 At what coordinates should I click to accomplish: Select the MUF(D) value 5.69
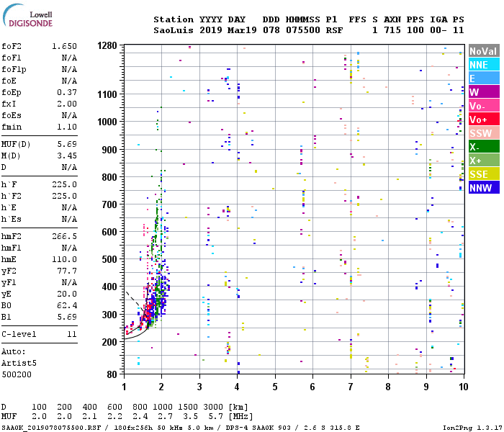[x=66, y=144]
